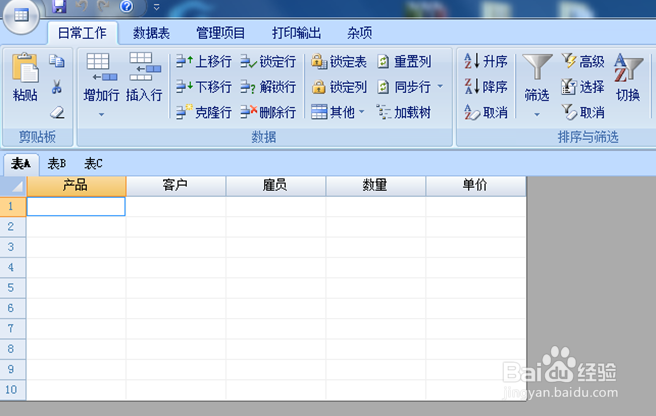Click 删除行 to delete the row

[x=268, y=112]
